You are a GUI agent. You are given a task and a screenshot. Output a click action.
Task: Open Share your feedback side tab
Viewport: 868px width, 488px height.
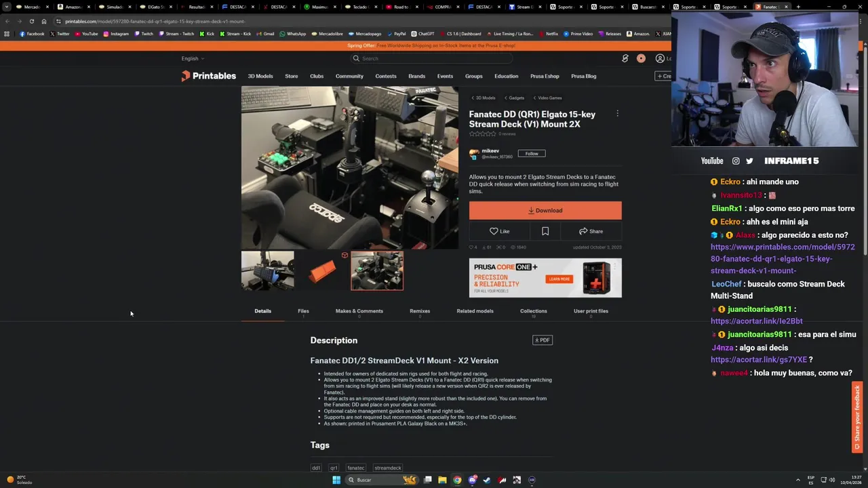[x=858, y=418]
